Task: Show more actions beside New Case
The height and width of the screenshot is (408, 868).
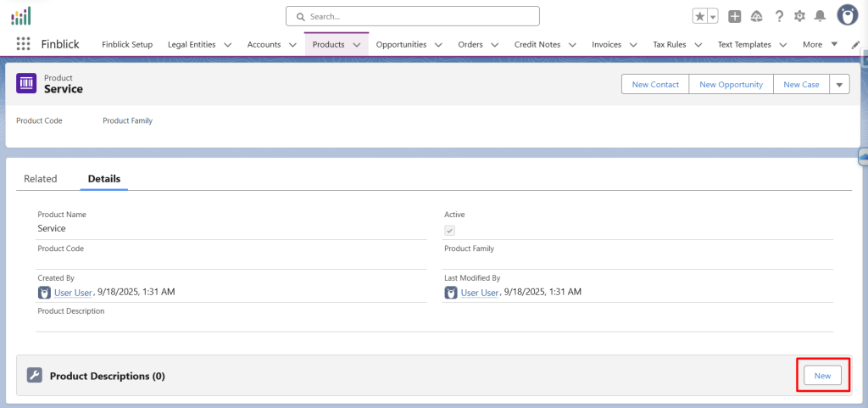Action: point(839,84)
